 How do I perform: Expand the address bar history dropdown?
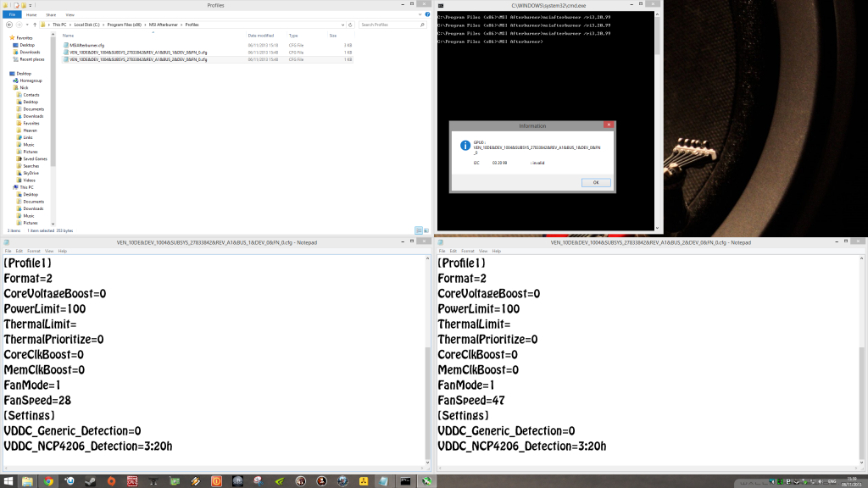pyautogui.click(x=342, y=25)
